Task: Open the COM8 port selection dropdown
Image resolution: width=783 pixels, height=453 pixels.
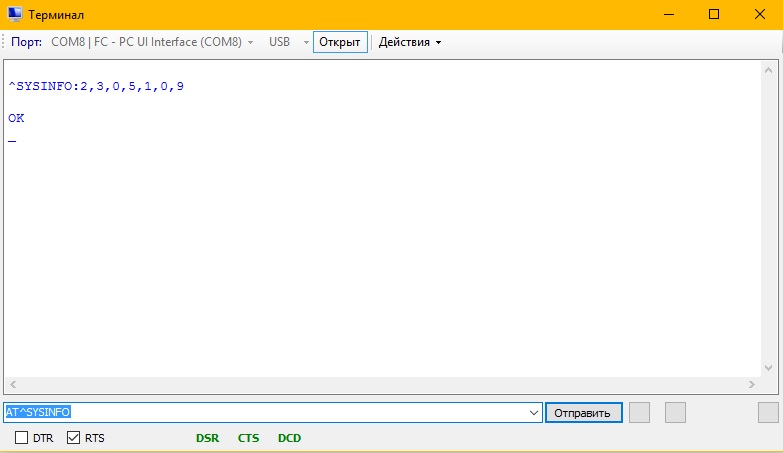Action: pos(152,42)
